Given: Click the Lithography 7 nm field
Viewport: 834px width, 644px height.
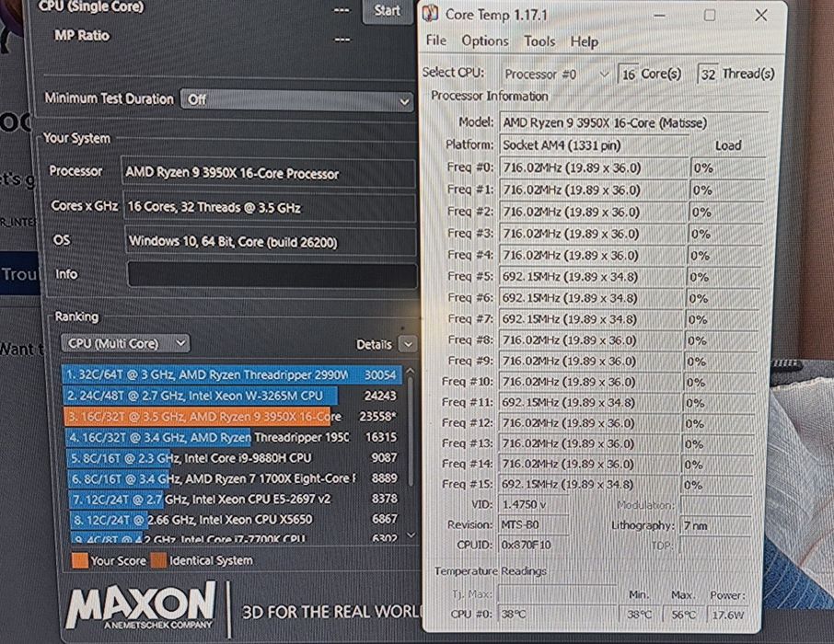Looking at the screenshot, I should [x=715, y=525].
